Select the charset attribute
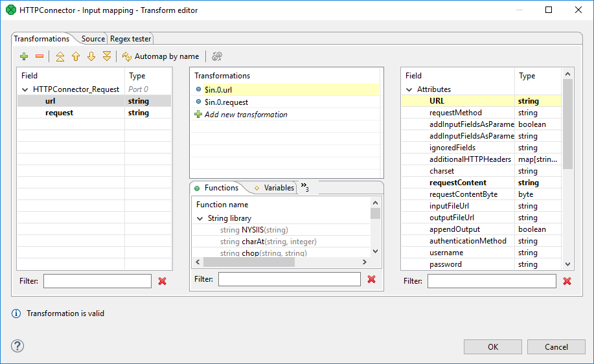Screen dimensions: 594x364 pyautogui.click(x=481, y=171)
